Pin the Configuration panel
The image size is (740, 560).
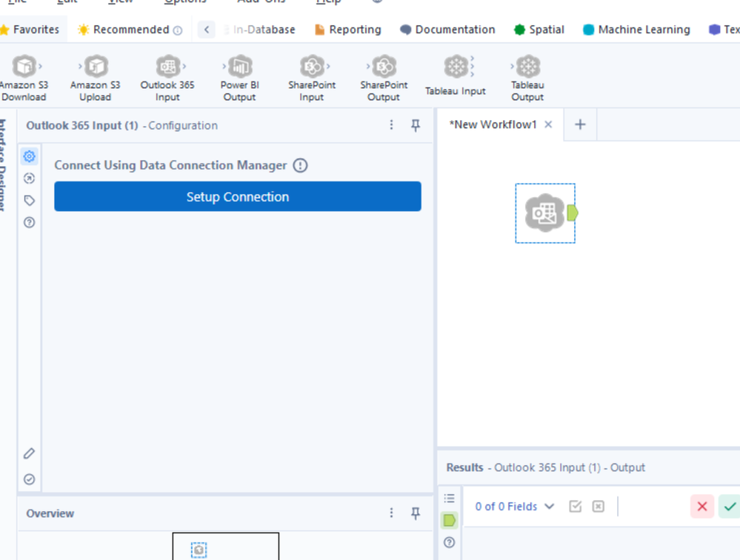click(x=416, y=125)
